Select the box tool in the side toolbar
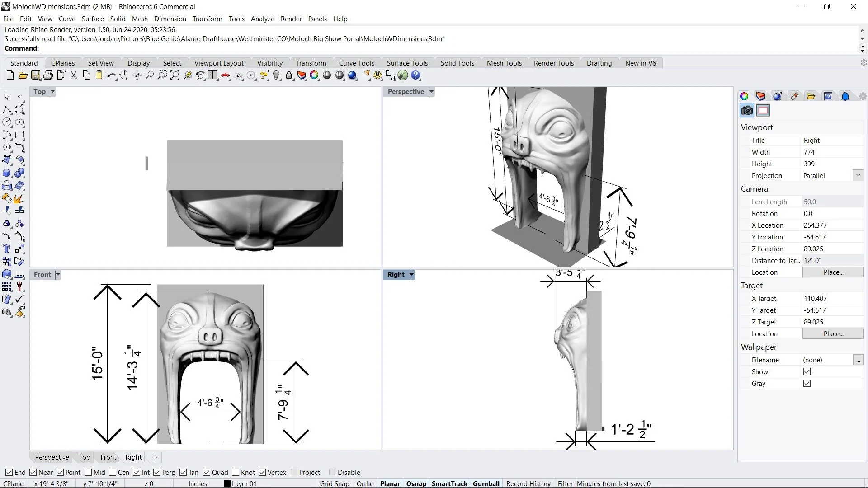 pyautogui.click(x=7, y=173)
